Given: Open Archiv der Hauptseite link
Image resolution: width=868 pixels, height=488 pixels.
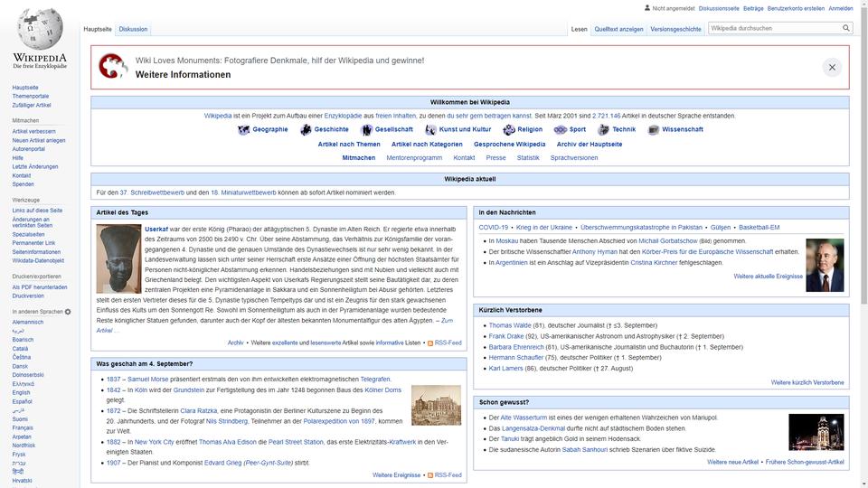Looking at the screenshot, I should tap(589, 145).
